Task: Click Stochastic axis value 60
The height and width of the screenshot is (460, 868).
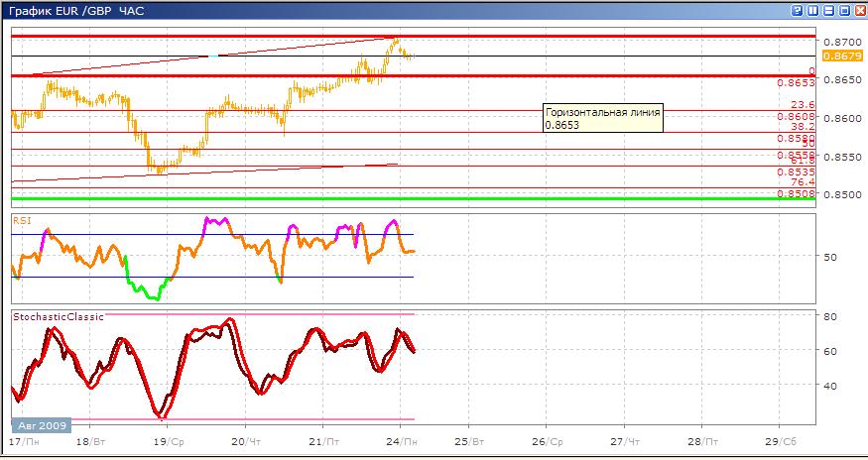Action: (x=830, y=351)
